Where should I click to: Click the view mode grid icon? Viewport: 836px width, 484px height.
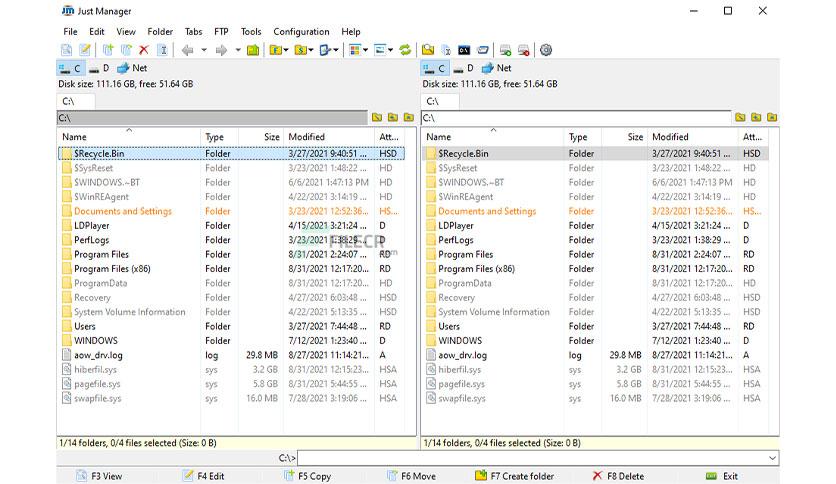coord(355,50)
